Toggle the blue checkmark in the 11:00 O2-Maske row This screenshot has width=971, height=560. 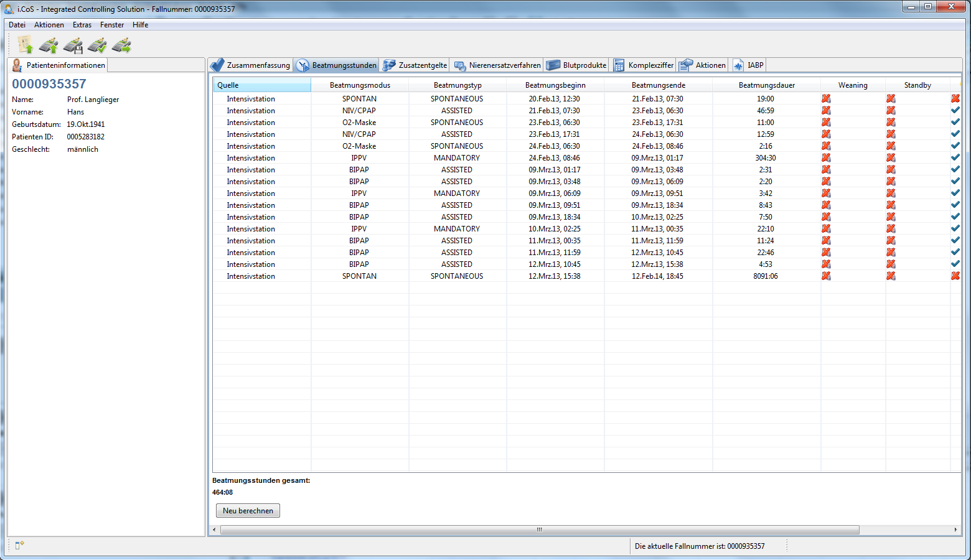point(955,123)
